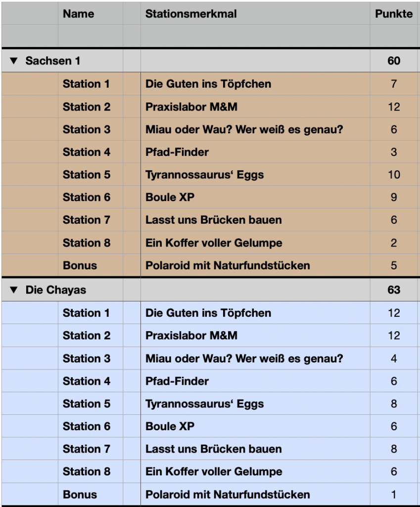Screen dimensions: 420x507
Task: Click the Sachsen 1 group name label
Action: coord(52,61)
